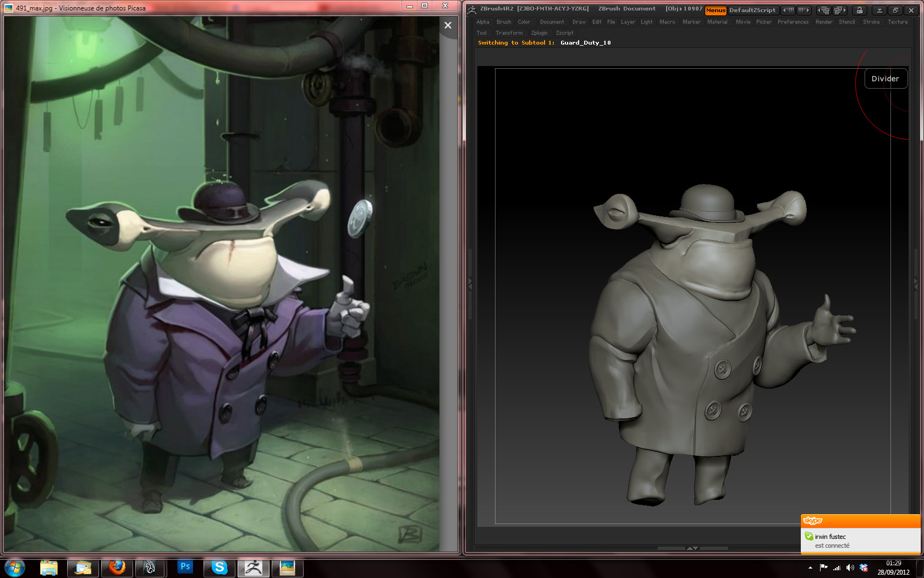Open the dark flame-logo app in taskbar
The width and height of the screenshot is (924, 578).
tap(150, 568)
